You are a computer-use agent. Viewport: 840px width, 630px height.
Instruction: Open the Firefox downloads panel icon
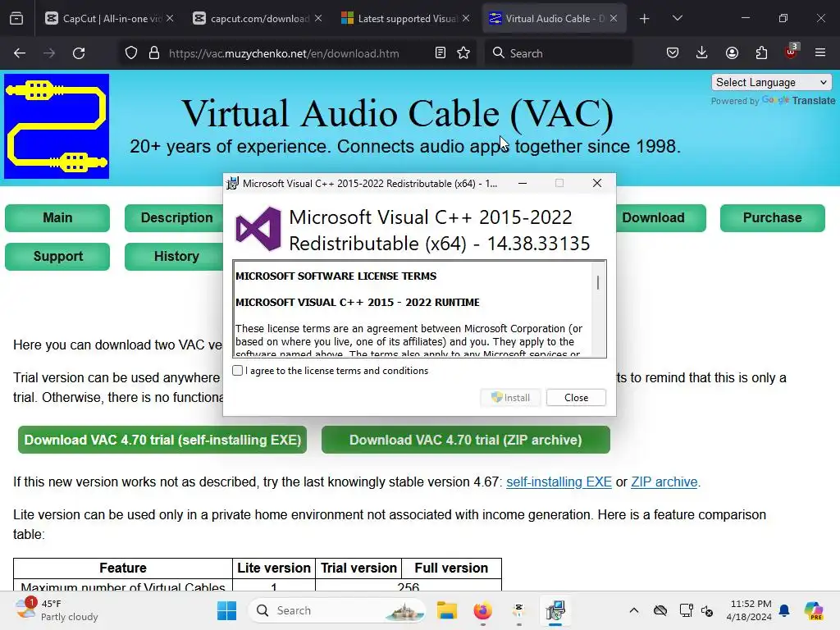pos(702,53)
